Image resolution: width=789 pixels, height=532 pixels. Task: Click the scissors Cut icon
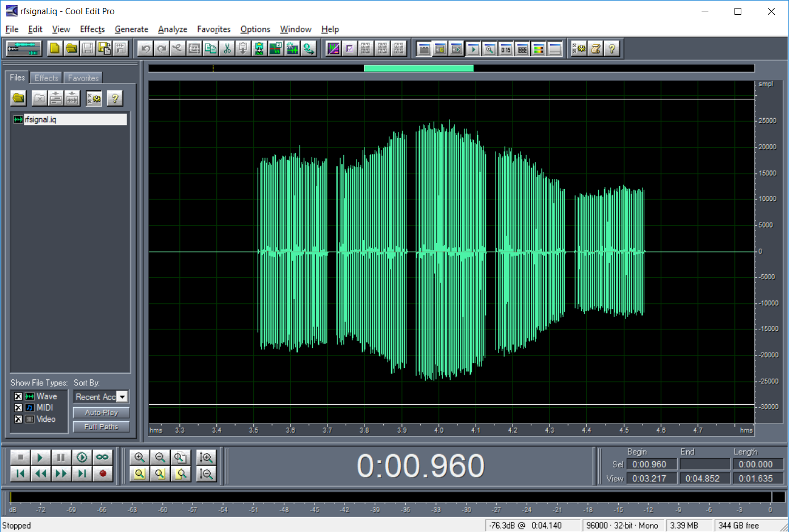226,48
